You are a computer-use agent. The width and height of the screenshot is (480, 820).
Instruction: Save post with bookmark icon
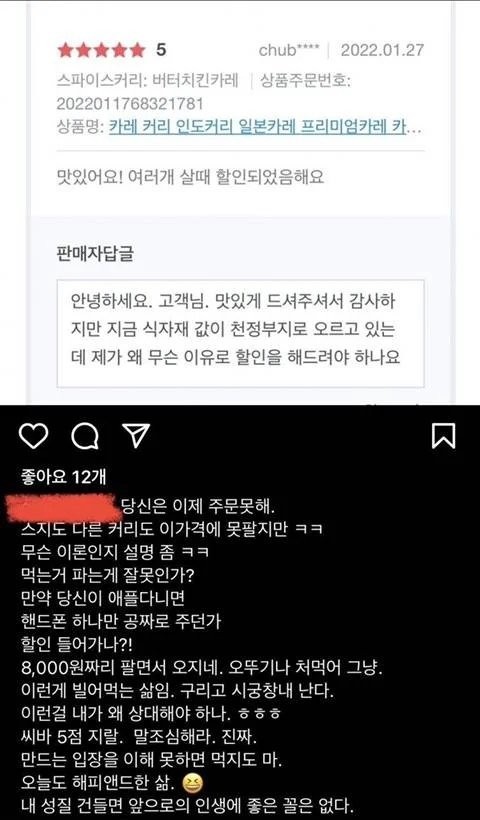(x=443, y=436)
